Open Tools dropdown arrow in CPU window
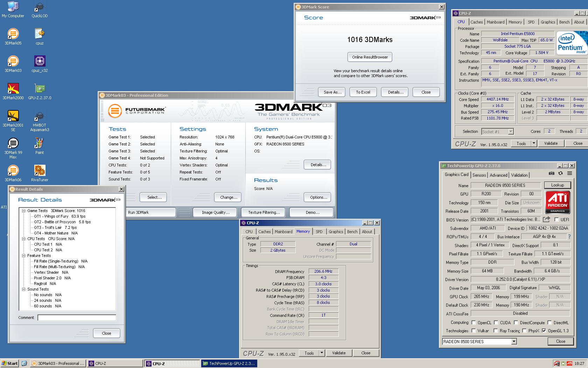This screenshot has height=368, width=588. 533,143
